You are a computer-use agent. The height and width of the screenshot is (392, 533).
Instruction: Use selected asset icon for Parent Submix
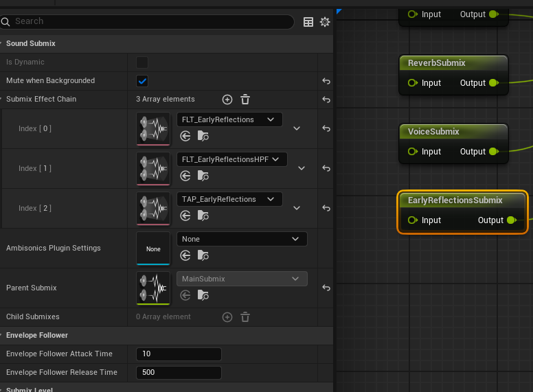point(185,295)
